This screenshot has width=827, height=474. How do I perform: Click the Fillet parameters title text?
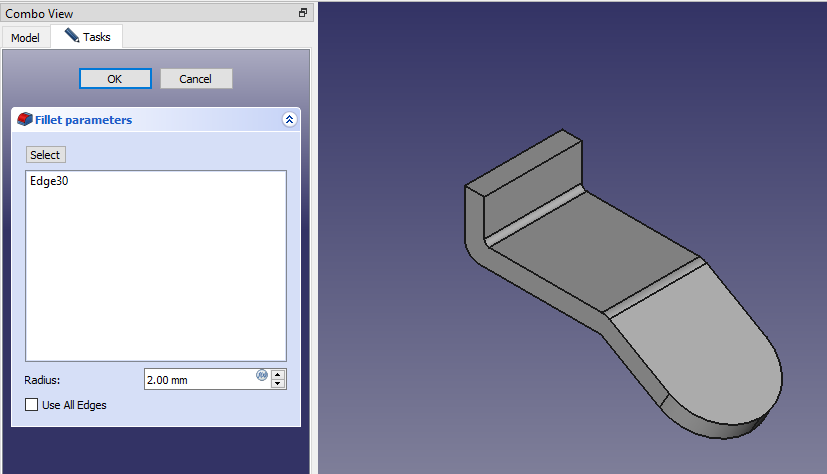(84, 120)
